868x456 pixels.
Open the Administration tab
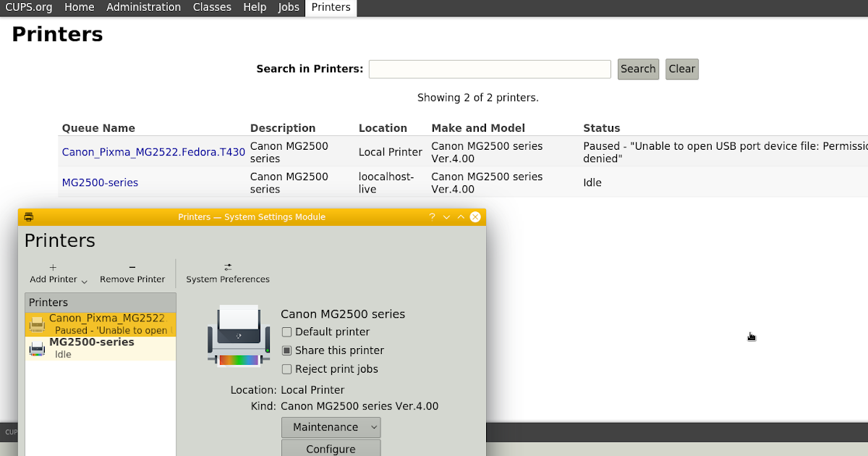click(x=144, y=7)
